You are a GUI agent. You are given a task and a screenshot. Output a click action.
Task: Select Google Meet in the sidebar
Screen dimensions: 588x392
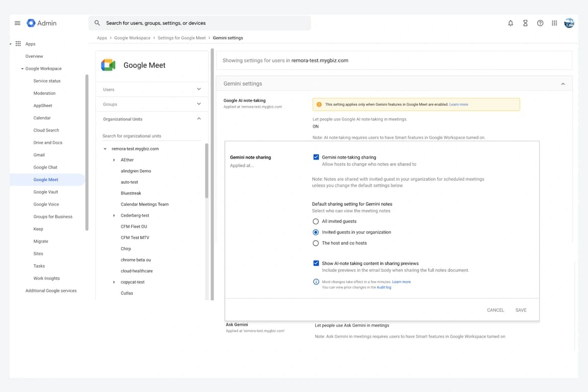click(x=46, y=180)
